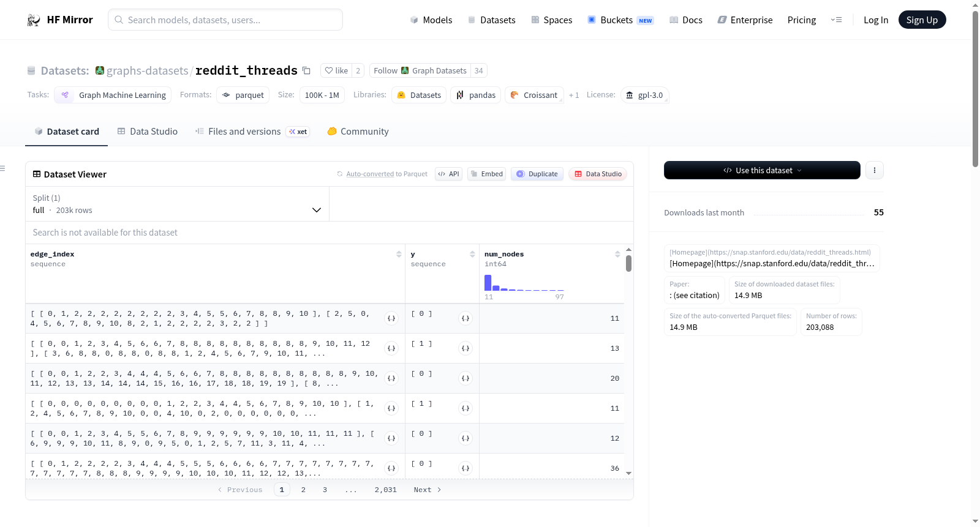Image resolution: width=980 pixels, height=527 pixels.
Task: Click the Embed button
Action: tap(486, 174)
